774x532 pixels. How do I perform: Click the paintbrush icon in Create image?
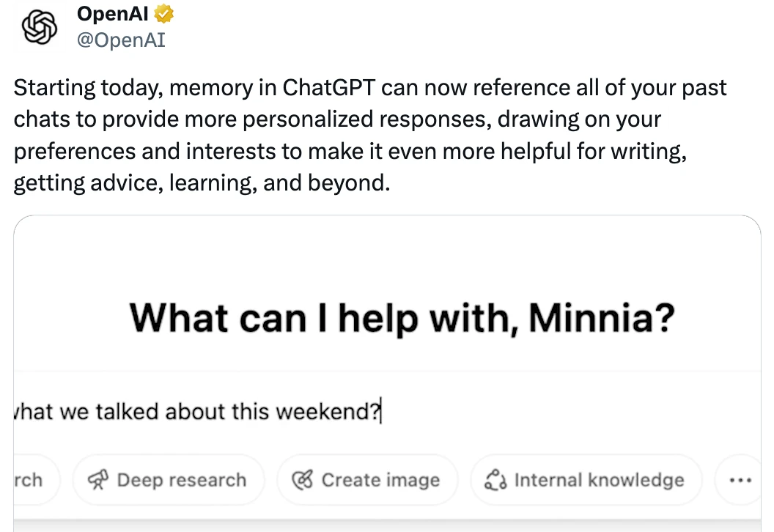pyautogui.click(x=302, y=480)
